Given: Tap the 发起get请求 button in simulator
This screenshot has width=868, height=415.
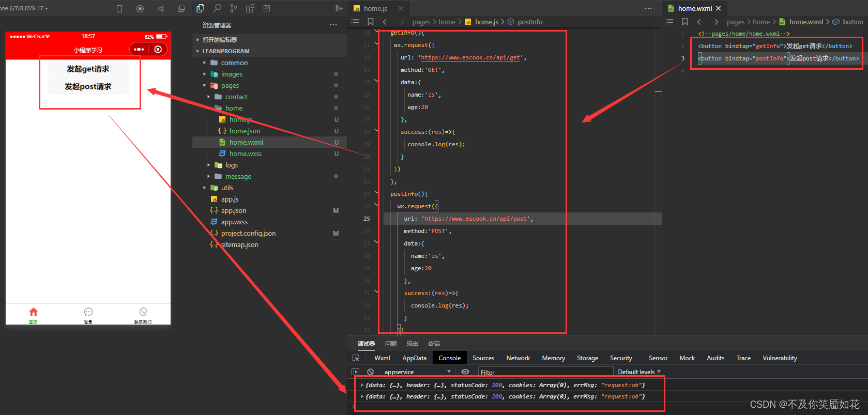Looking at the screenshot, I should (x=88, y=69).
